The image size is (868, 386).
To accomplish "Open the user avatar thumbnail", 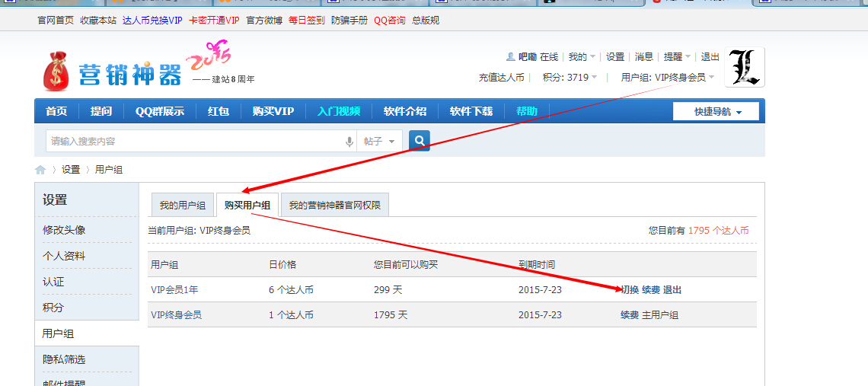I will click(x=744, y=67).
